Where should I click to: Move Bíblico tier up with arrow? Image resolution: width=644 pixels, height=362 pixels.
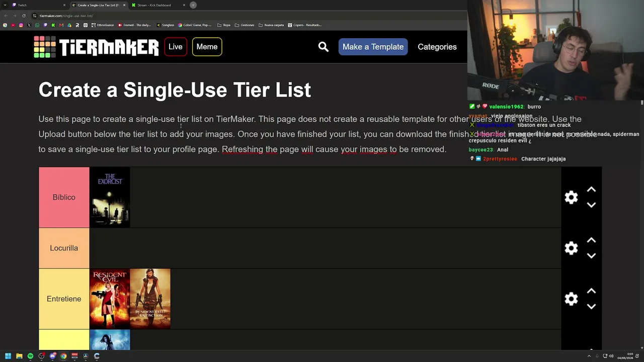[x=591, y=190]
